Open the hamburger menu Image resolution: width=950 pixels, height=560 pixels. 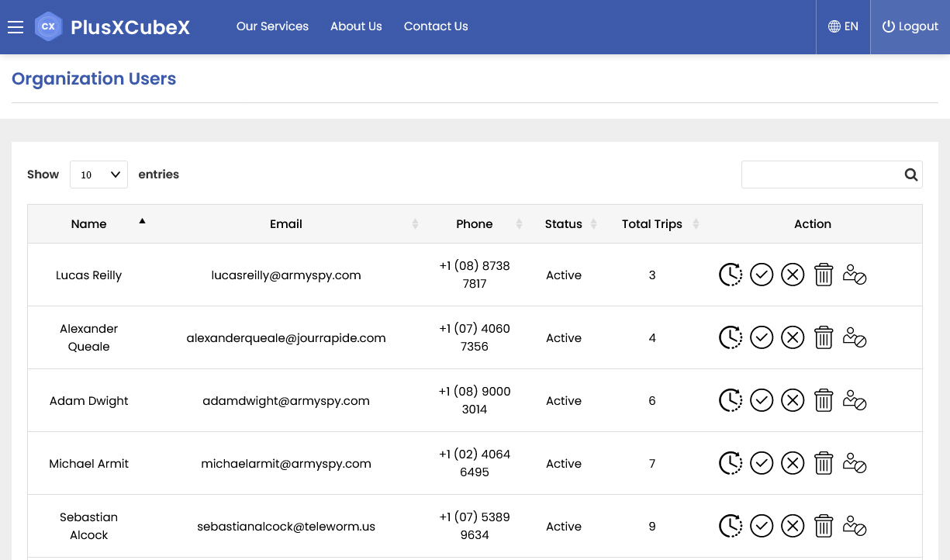pos(16,27)
